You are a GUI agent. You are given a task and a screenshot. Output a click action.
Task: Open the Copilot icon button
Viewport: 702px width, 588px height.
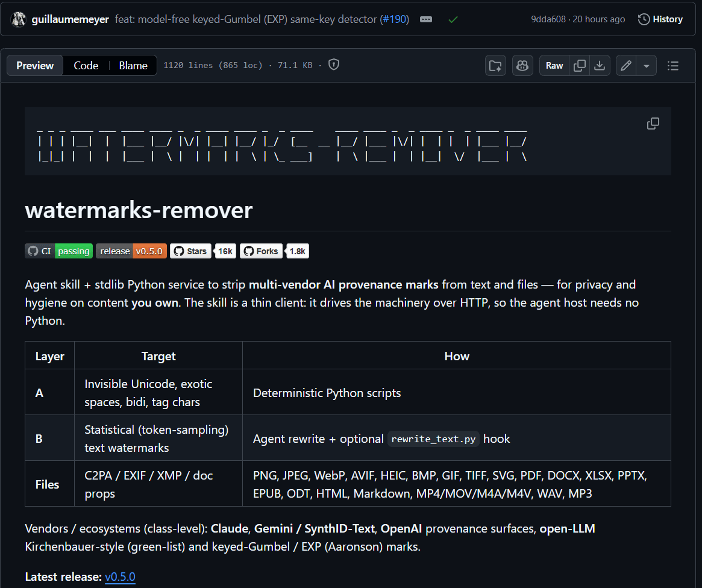click(x=522, y=66)
